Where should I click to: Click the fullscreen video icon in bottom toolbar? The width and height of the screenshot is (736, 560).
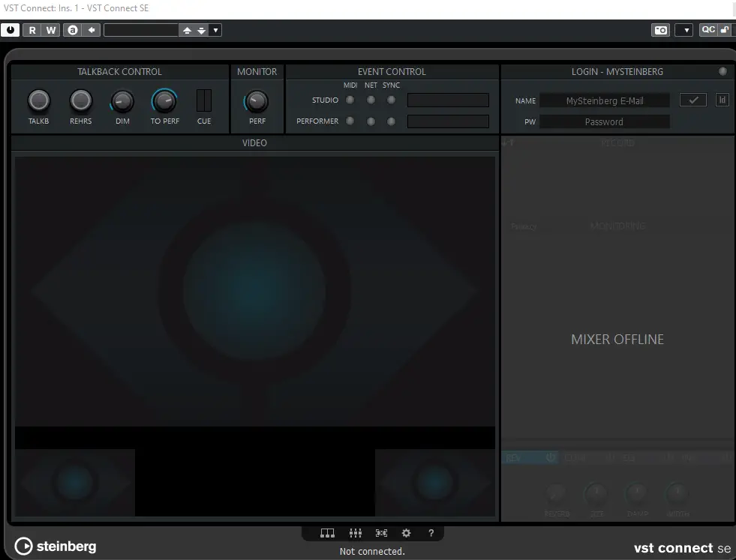coord(381,533)
